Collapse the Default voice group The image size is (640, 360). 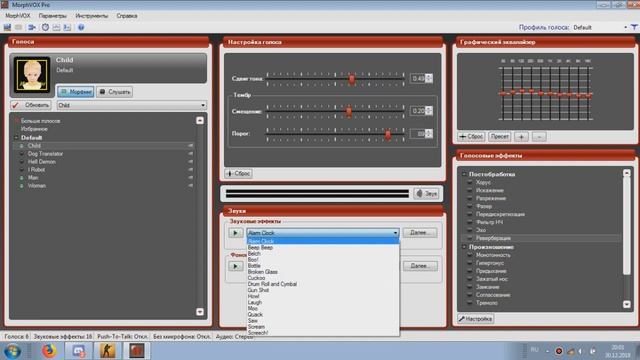coord(16,138)
